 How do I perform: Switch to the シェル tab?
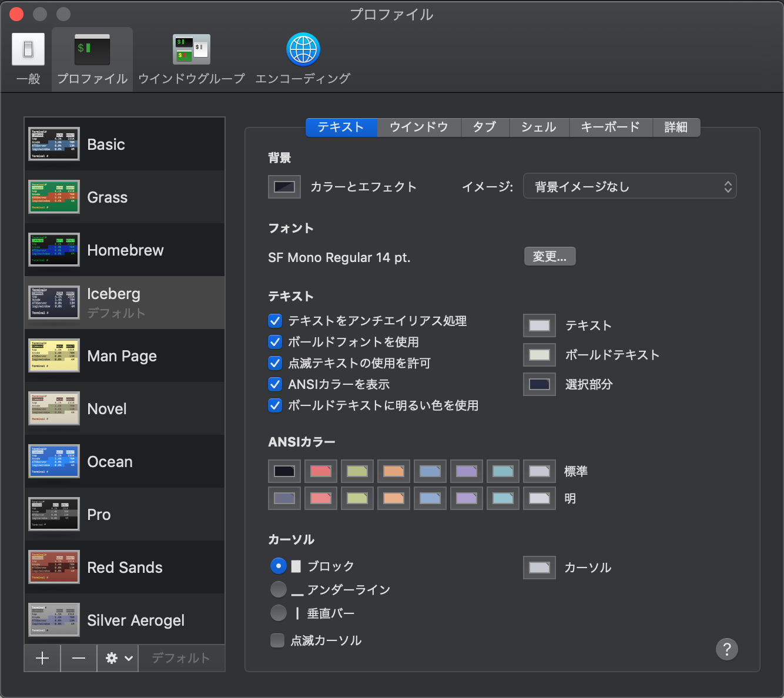[x=538, y=127]
